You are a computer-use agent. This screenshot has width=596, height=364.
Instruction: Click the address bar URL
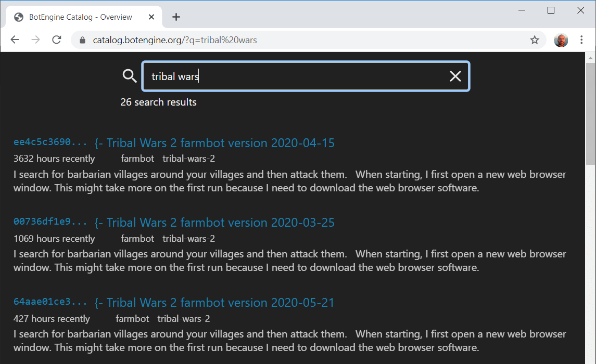(175, 40)
